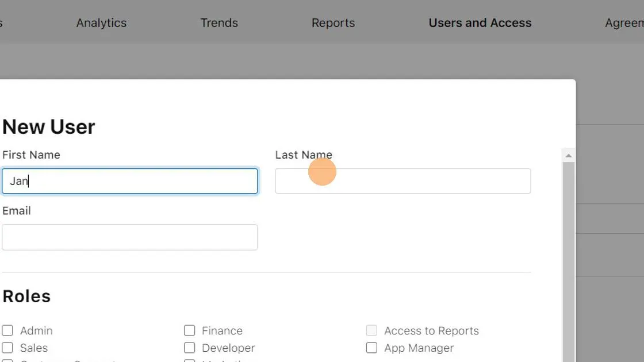Image resolution: width=644 pixels, height=362 pixels.
Task: Open the Analytics tab
Action: (101, 23)
